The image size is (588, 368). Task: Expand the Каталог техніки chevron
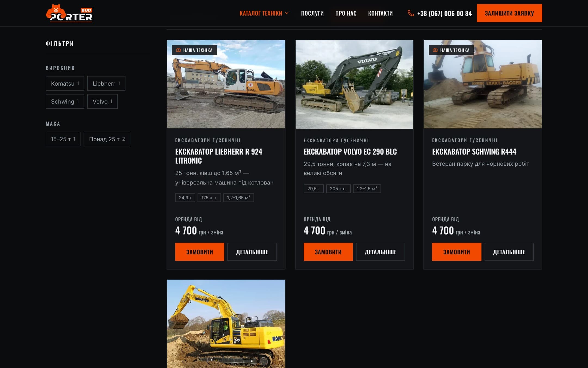tap(287, 13)
